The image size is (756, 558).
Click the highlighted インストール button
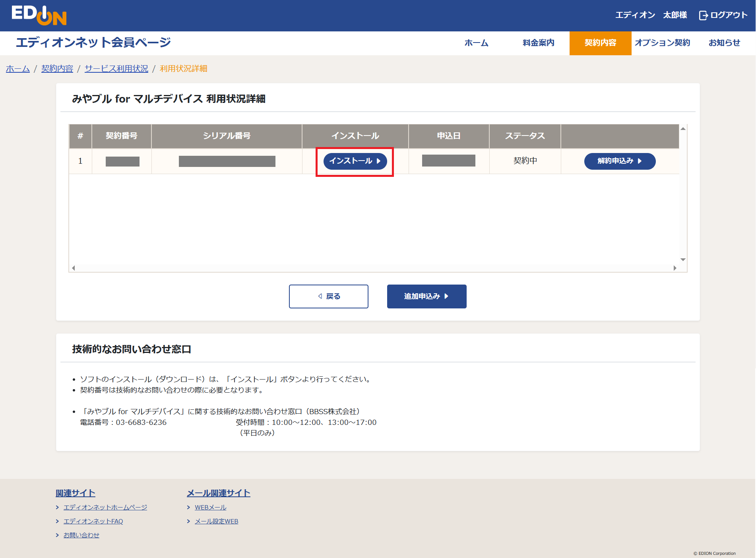click(355, 161)
